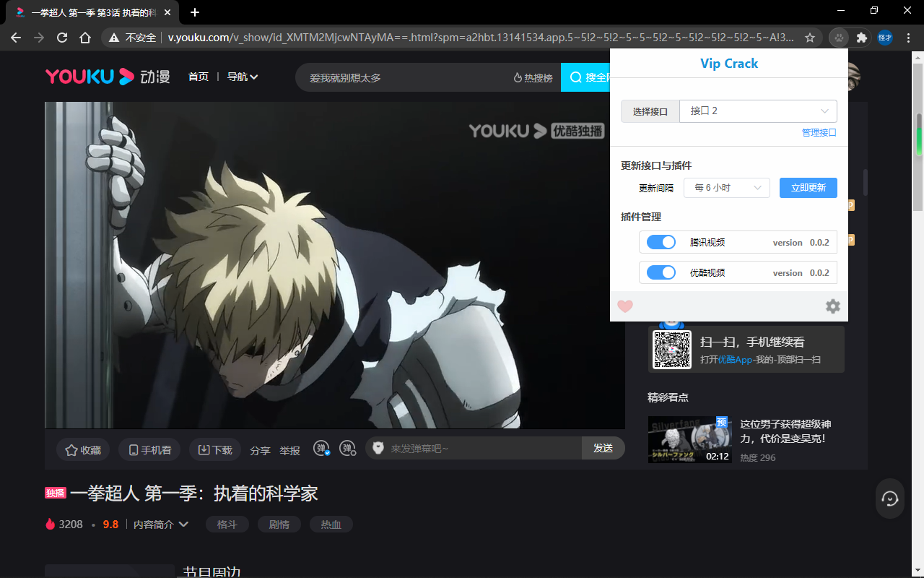Click the QR code image

672,350
